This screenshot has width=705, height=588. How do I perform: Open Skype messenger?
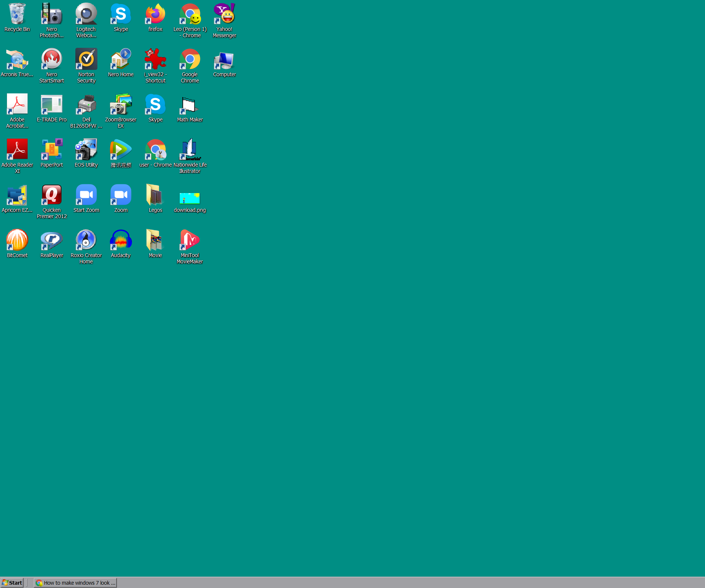(x=121, y=15)
